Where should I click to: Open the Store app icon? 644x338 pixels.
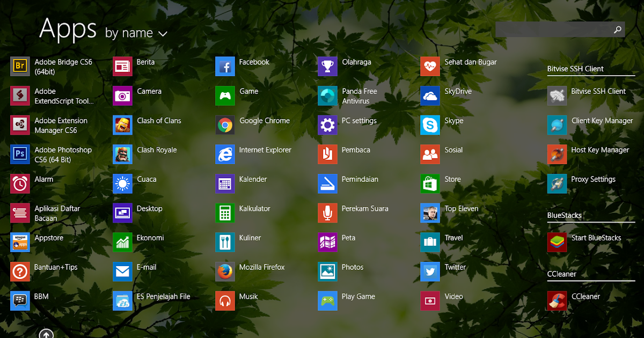(x=430, y=183)
